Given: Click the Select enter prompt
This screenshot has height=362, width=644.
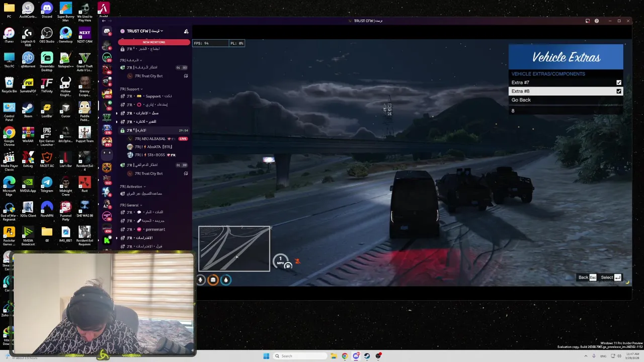Looking at the screenshot, I should (611, 278).
